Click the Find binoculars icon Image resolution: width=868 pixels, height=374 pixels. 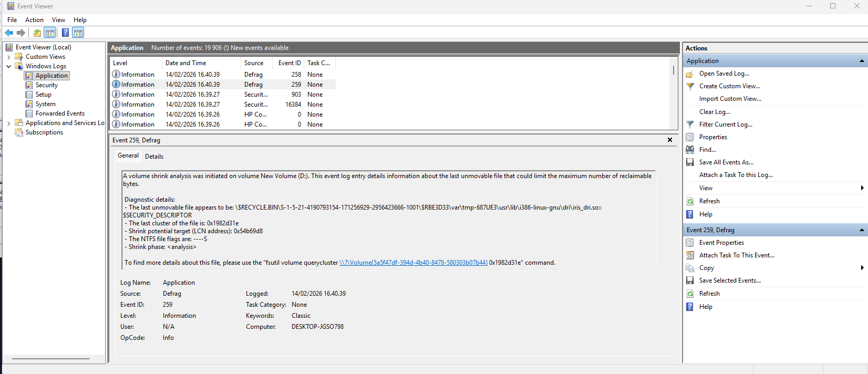pos(690,150)
